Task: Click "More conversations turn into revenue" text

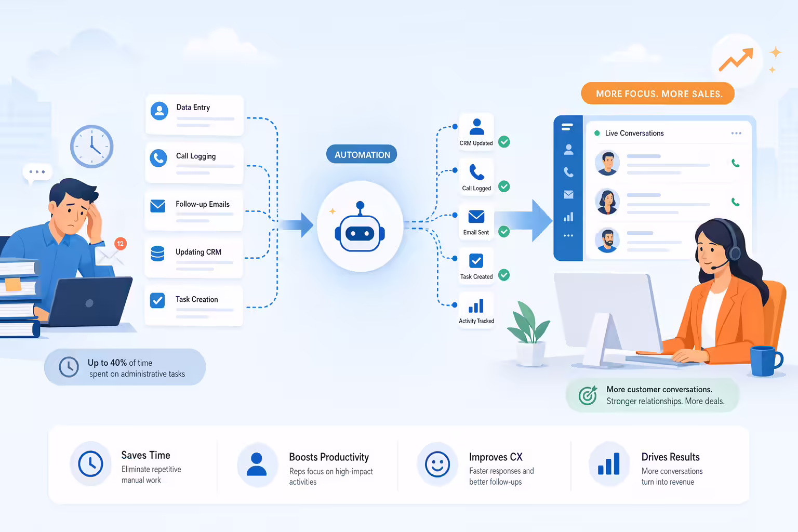Action: [672, 476]
